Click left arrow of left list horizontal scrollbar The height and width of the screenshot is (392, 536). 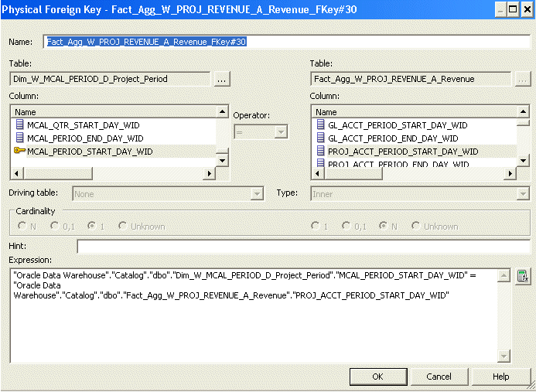point(17,174)
